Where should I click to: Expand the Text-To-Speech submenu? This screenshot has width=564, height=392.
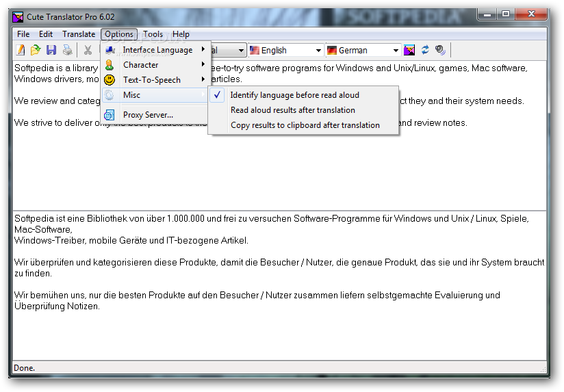155,80
